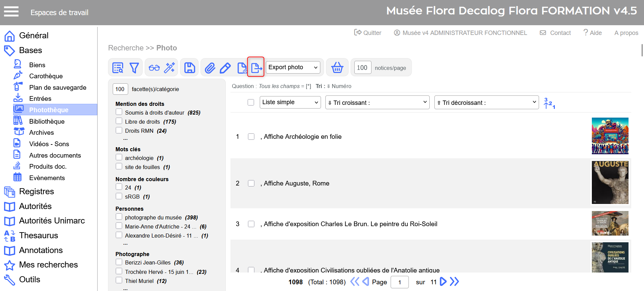Open the Archéologie en folie thumbnail
644x291 pixels.
point(610,136)
